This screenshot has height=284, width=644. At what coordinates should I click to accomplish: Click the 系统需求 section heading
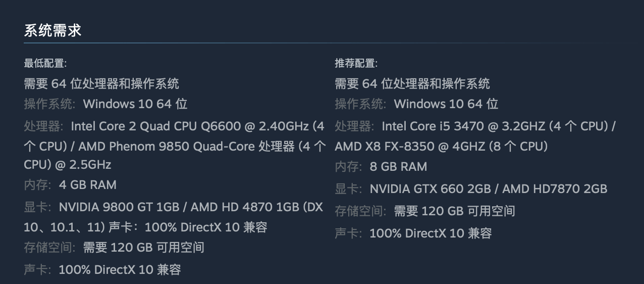(x=52, y=30)
